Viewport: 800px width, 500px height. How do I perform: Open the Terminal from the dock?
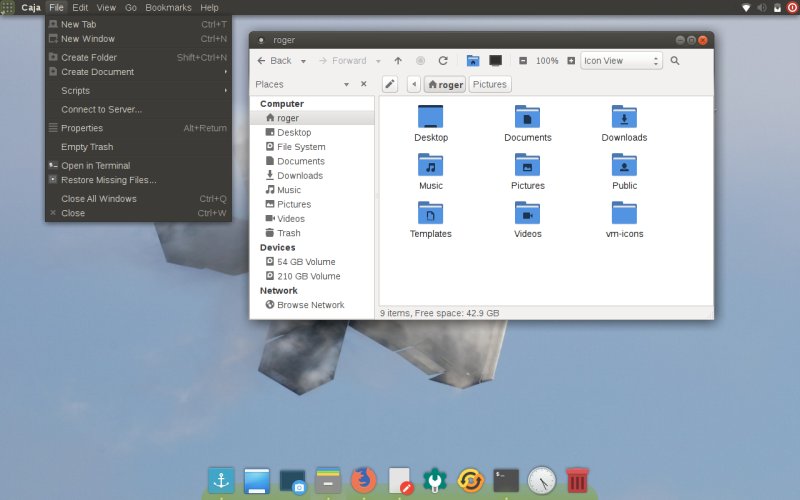(506, 480)
